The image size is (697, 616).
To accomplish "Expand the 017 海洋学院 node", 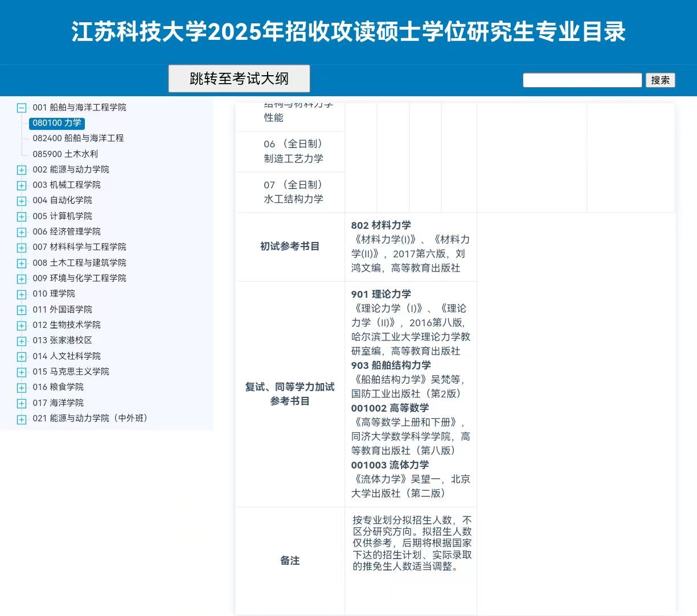I will pos(22,403).
